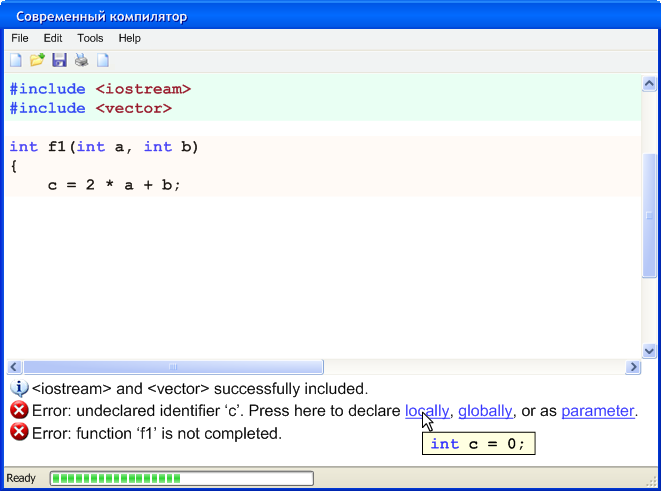
Task: Declare c via the parameter link
Action: coord(598,411)
